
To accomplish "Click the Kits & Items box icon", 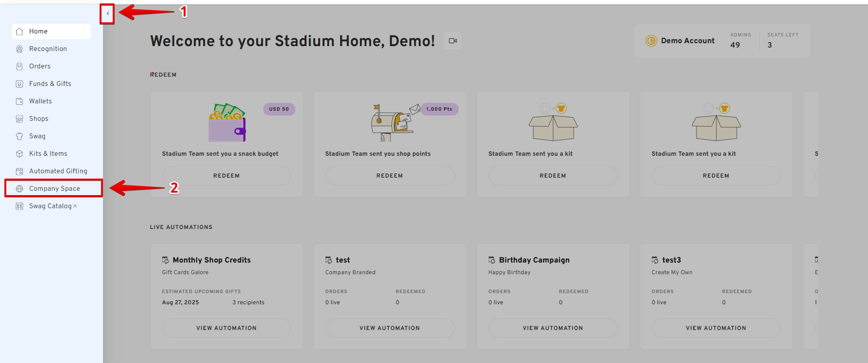I will tap(19, 154).
